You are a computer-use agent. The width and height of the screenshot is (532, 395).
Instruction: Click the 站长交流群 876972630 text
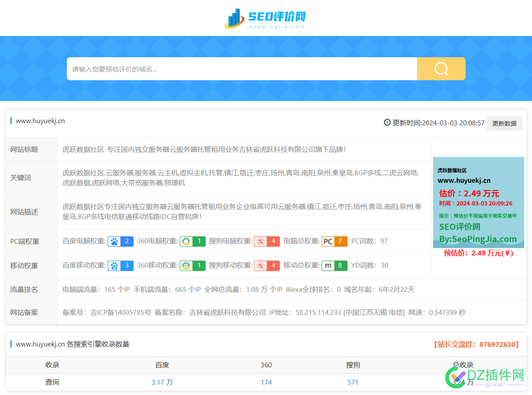pyautogui.click(x=476, y=344)
